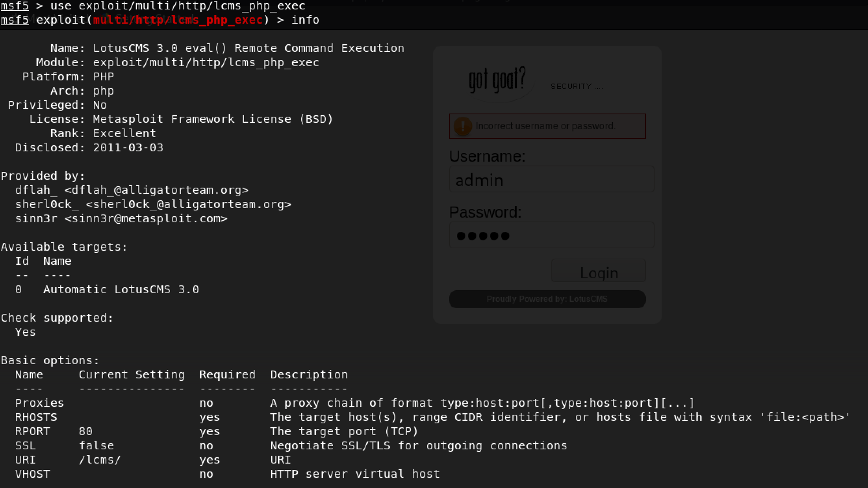The width and height of the screenshot is (868, 488).
Task: Click the Username field containing admin
Action: click(x=551, y=179)
